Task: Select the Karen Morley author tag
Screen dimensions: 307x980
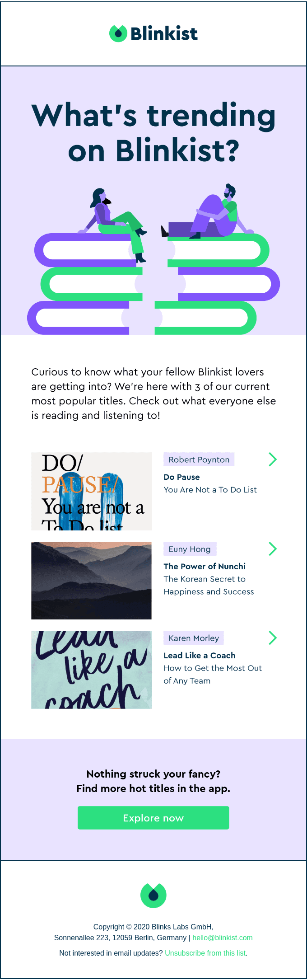Action: click(194, 638)
